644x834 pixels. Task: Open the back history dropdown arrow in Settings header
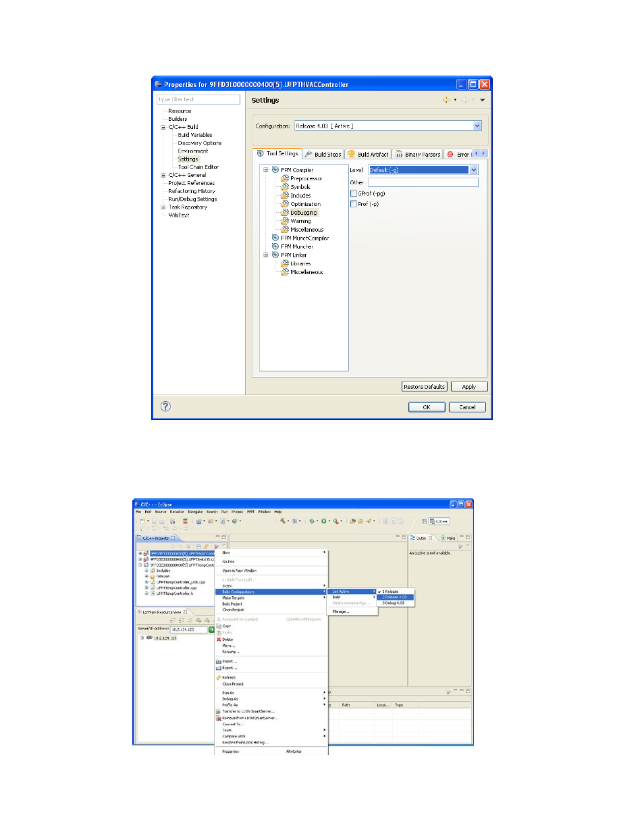[x=455, y=100]
